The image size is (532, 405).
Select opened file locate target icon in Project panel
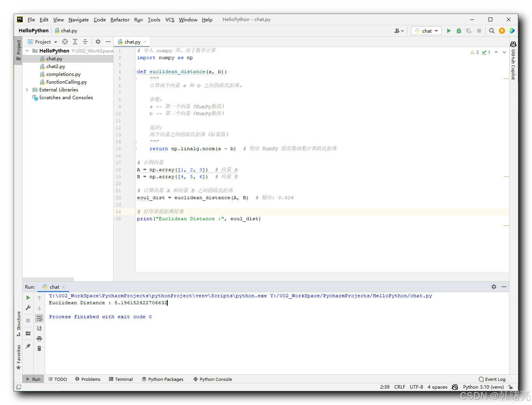click(x=65, y=42)
